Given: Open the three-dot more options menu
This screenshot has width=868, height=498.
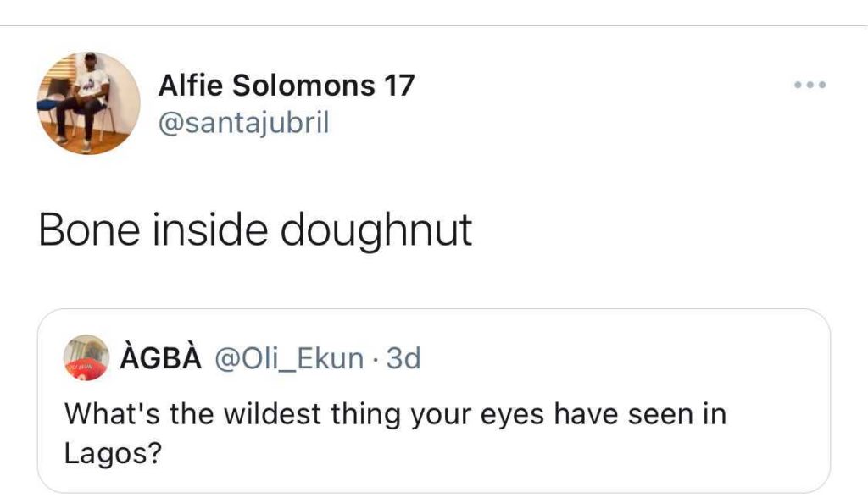Looking at the screenshot, I should click(x=810, y=86).
